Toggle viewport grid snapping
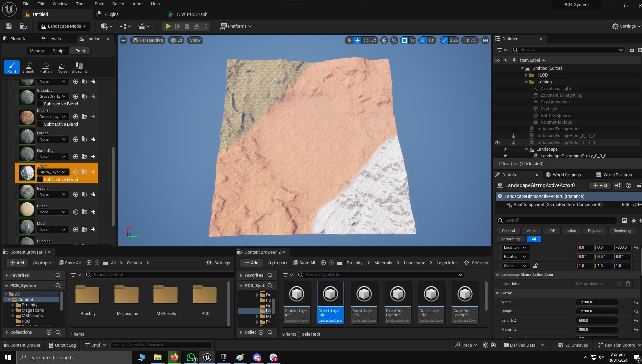 click(x=404, y=40)
